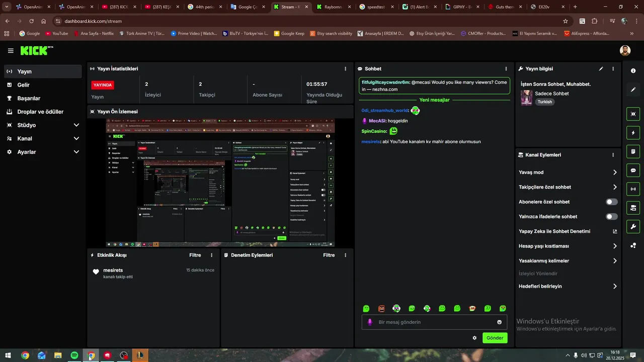
Task: Open the Etkinlik Akışı three-dot menu
Action: [x=211, y=255]
